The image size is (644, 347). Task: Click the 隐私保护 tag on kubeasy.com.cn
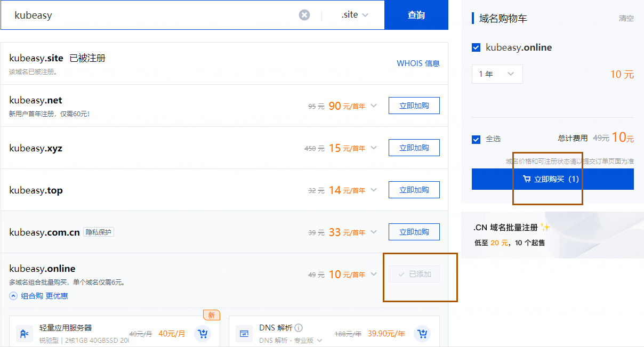click(99, 232)
